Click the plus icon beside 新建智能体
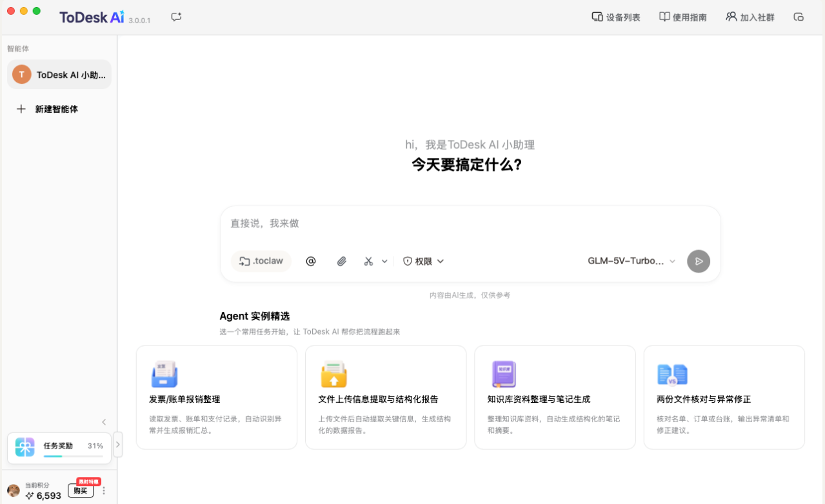 (x=21, y=109)
